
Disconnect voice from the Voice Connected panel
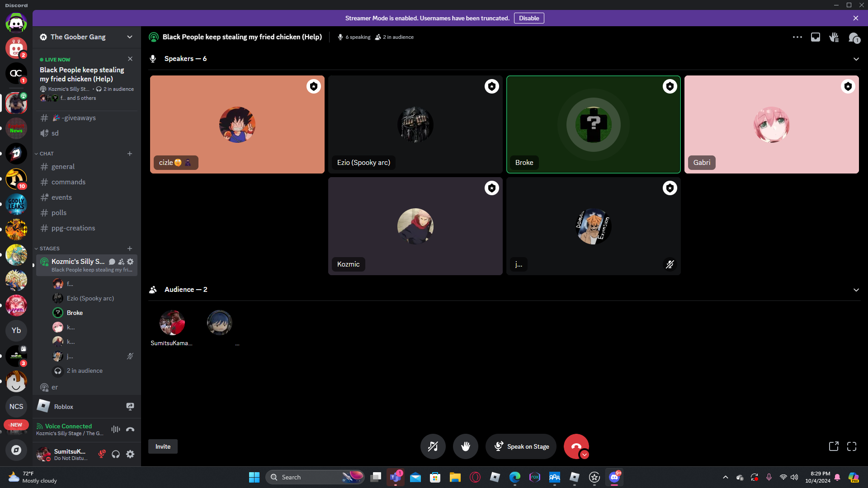pos(130,429)
